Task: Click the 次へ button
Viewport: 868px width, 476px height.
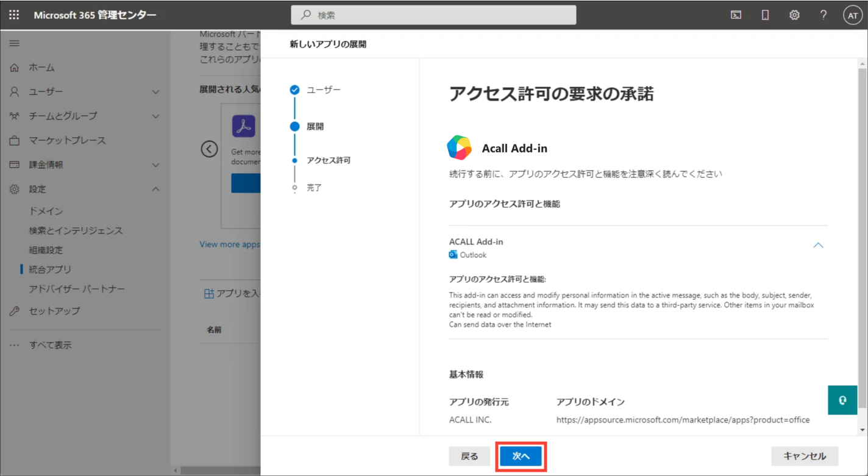Action: point(521,456)
